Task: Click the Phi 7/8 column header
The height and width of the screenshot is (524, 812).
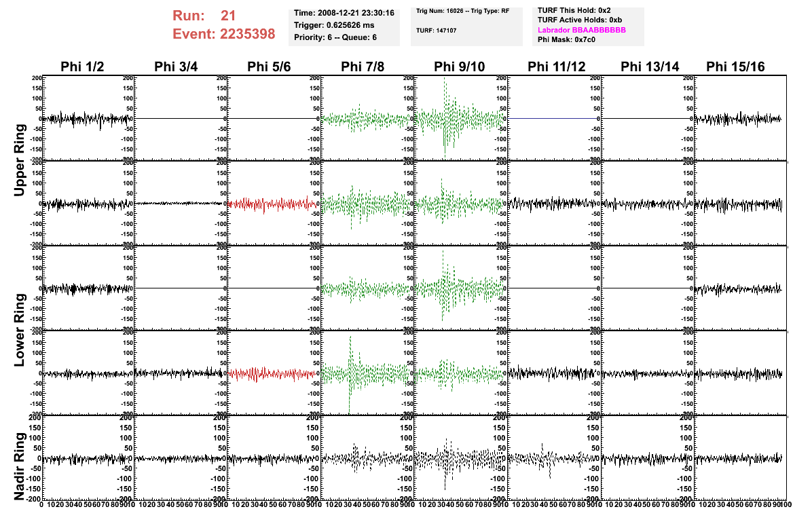Action: point(363,67)
